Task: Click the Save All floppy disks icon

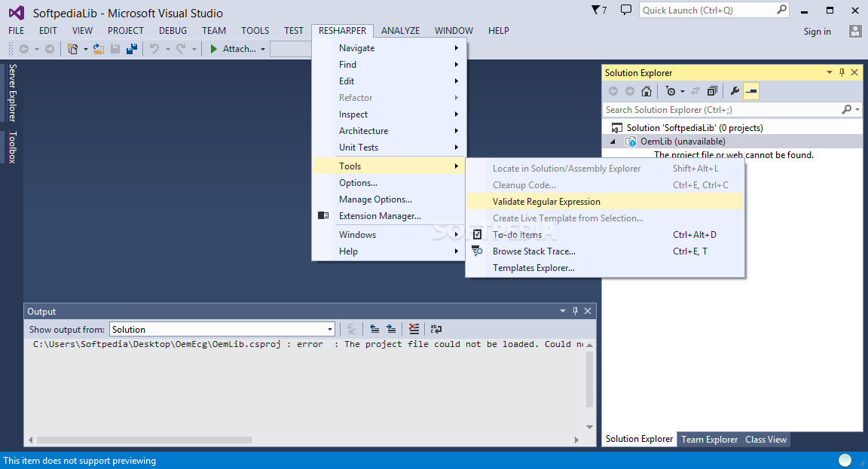Action: tap(132, 49)
